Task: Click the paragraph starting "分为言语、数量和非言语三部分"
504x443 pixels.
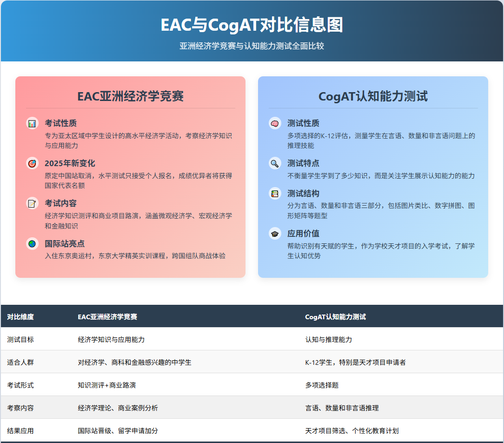Action: coord(381,211)
